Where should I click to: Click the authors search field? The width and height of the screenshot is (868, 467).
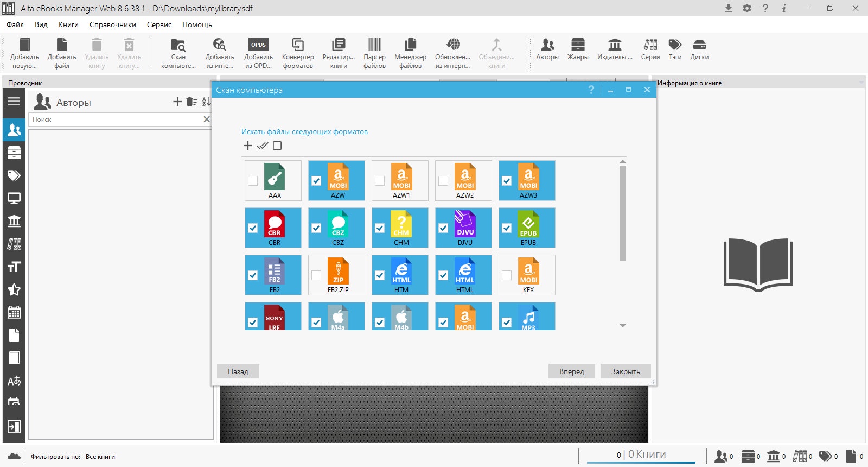pyautogui.click(x=116, y=119)
